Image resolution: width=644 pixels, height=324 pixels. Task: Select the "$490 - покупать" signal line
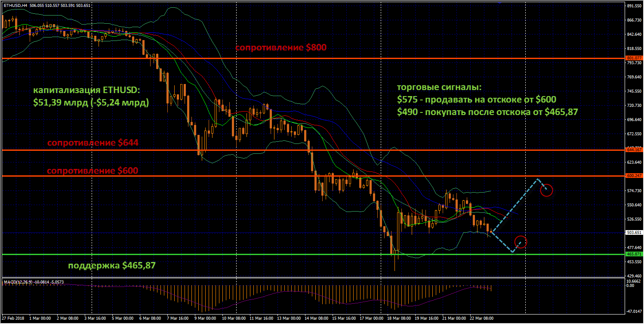487,112
